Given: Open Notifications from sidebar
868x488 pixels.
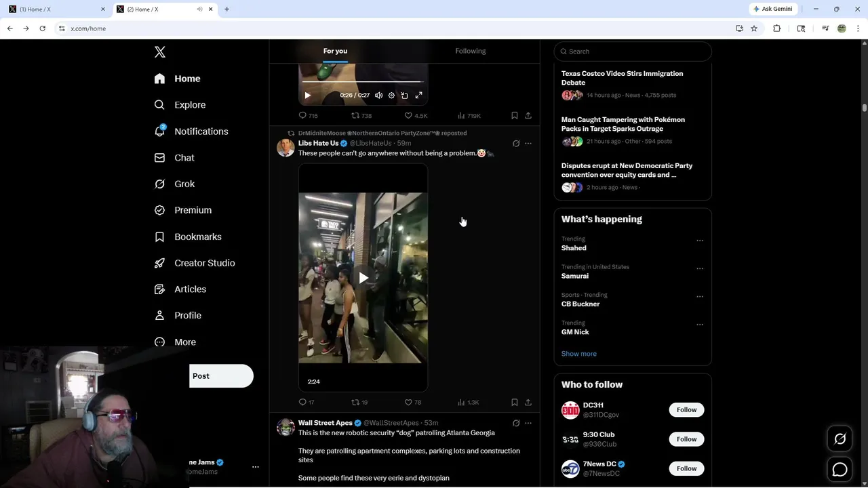Looking at the screenshot, I should point(191,131).
